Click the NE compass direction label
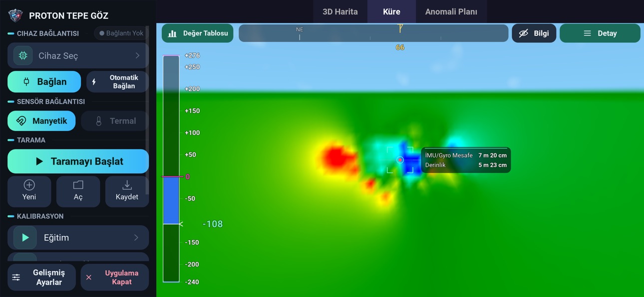 click(300, 29)
